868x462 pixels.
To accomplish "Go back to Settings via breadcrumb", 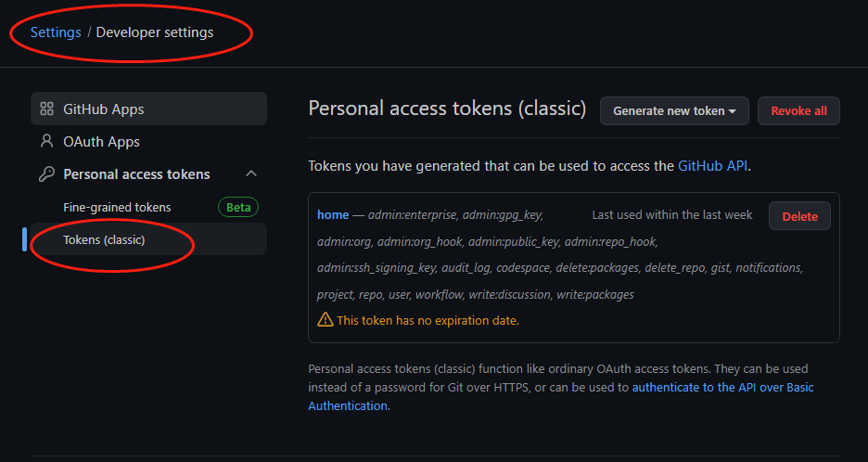I will click(56, 32).
